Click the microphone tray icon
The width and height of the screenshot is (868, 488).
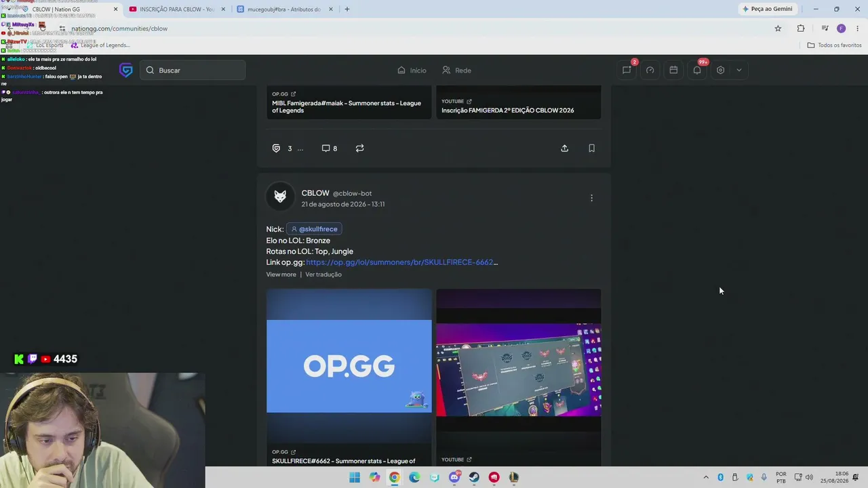click(x=764, y=477)
